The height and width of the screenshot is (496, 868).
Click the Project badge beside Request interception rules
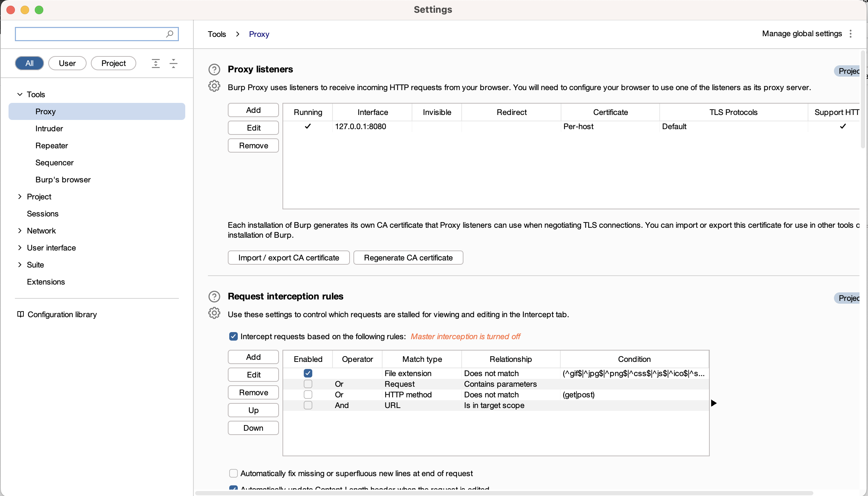click(x=847, y=298)
